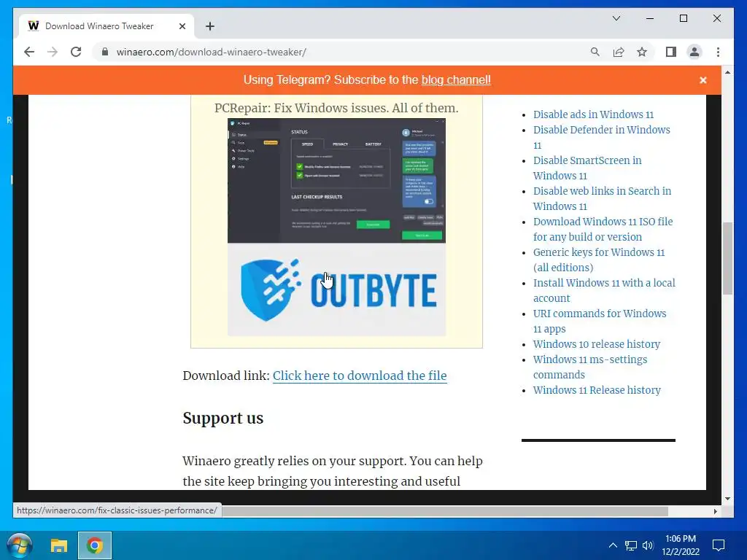Viewport: 747px width, 560px height.
Task: Open Windows 10 release history link
Action: point(597,344)
